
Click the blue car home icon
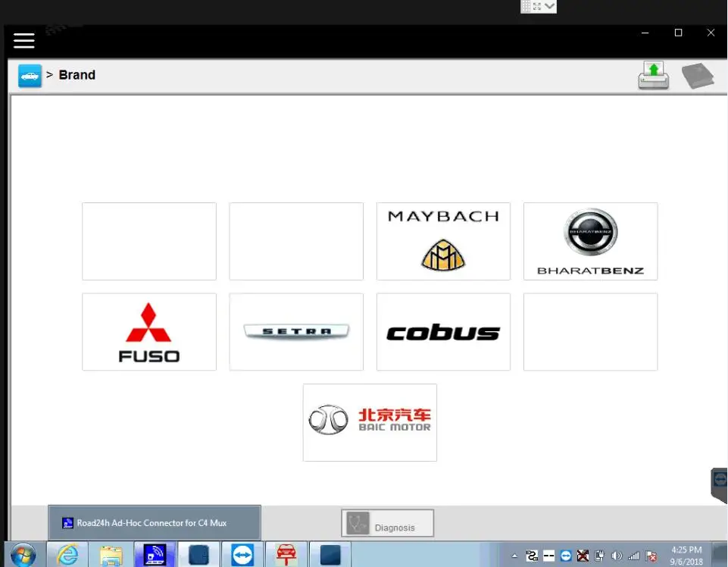click(30, 76)
